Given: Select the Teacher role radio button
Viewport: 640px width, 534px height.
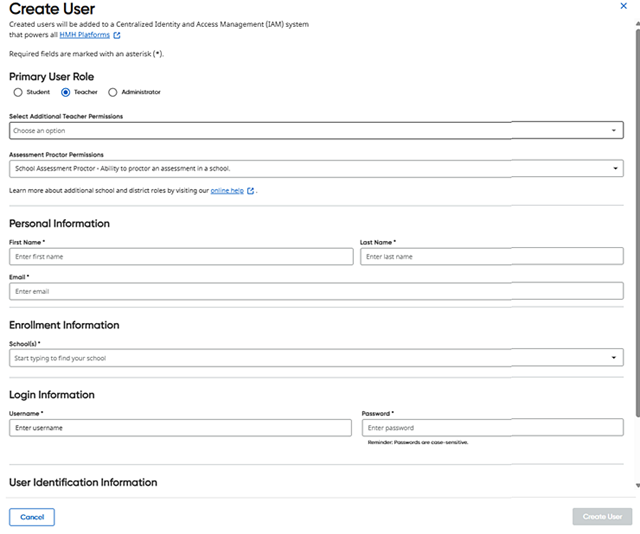Looking at the screenshot, I should [65, 92].
